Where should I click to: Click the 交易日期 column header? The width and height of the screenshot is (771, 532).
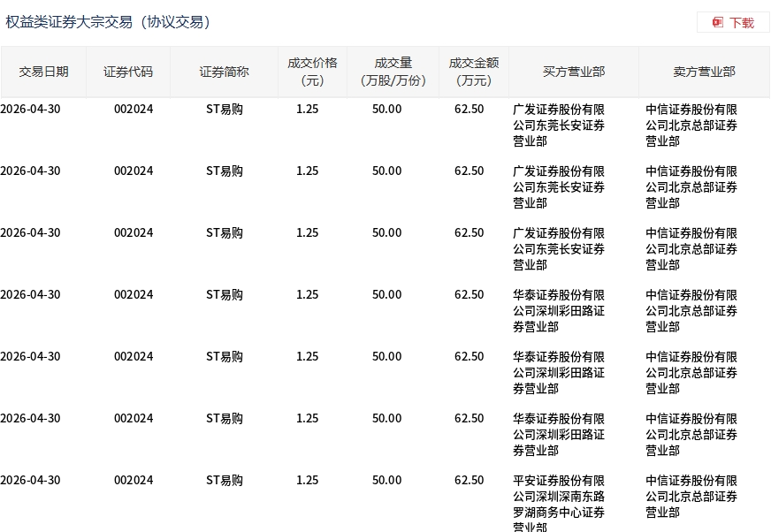[43, 72]
